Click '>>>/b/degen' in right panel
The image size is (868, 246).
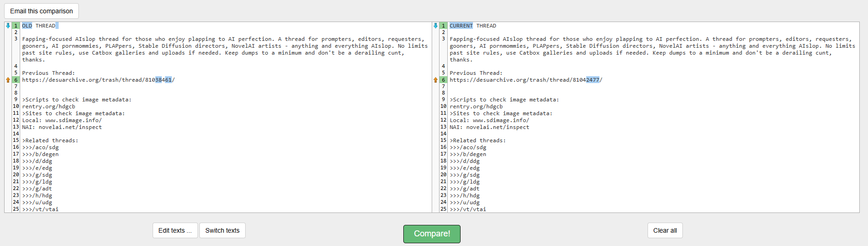coord(468,154)
